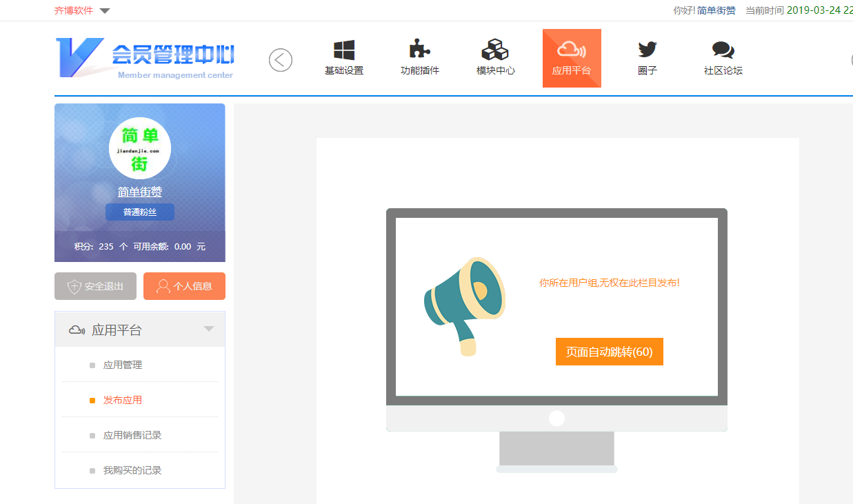Go to 社区论坛 chat bubbles icon

723,50
